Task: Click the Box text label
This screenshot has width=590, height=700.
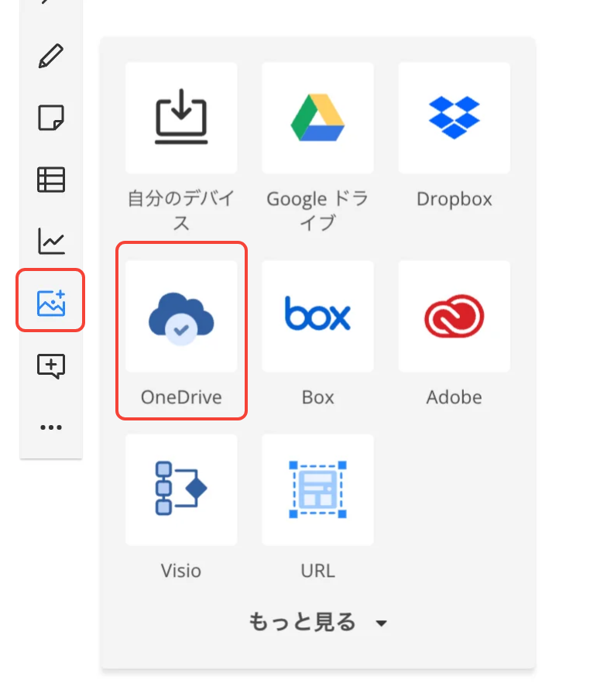Action: coord(317,397)
